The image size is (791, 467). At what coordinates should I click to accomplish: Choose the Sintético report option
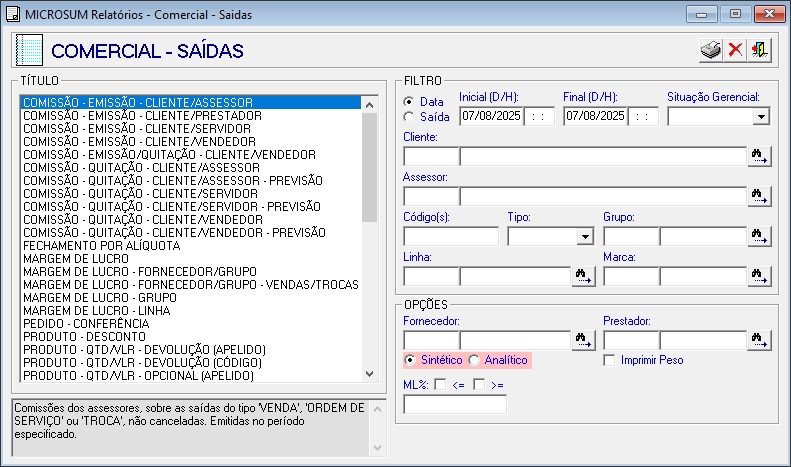(x=410, y=360)
